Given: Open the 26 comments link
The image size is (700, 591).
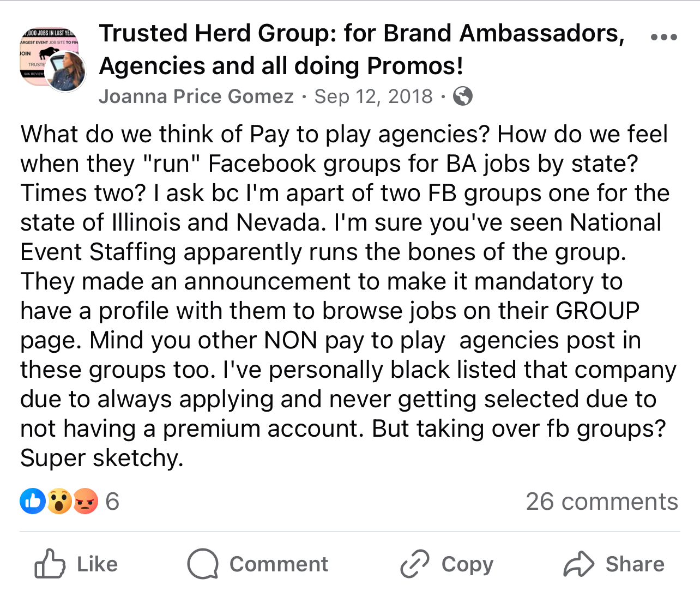Looking at the screenshot, I should [x=602, y=502].
